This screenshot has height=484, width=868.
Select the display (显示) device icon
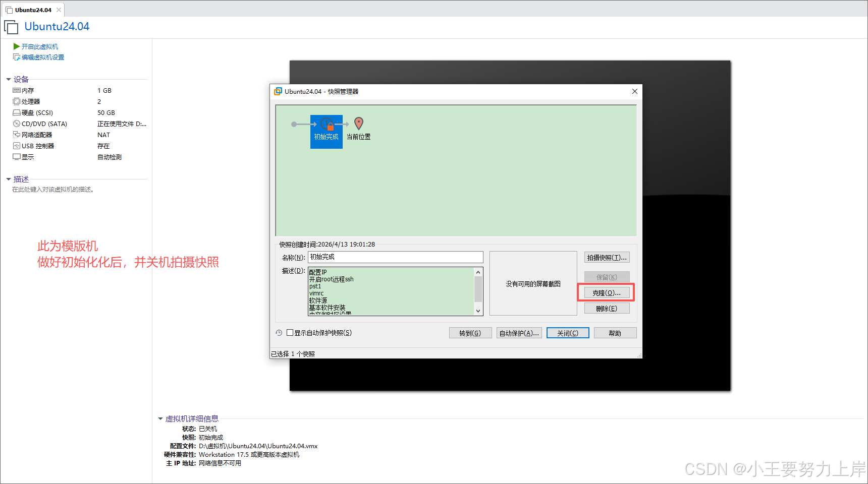coord(17,157)
